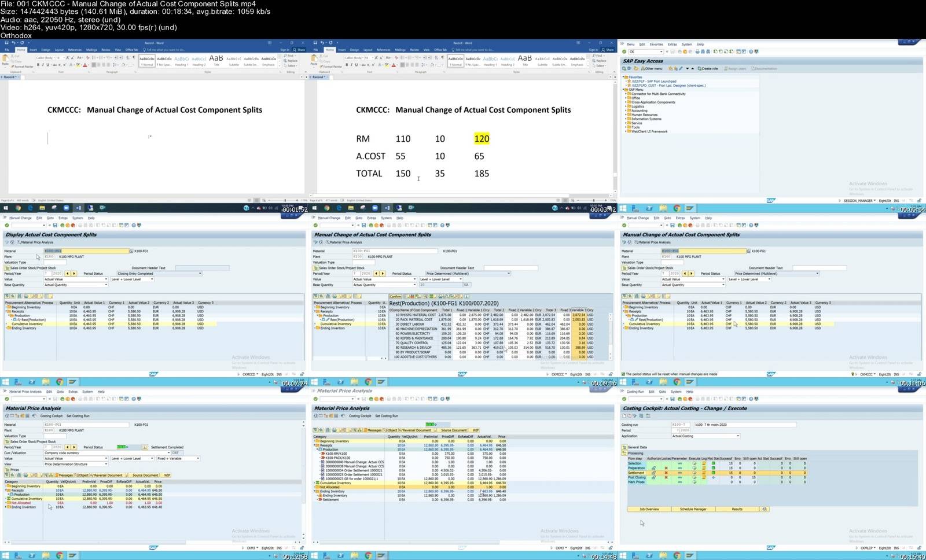Image resolution: width=926 pixels, height=560 pixels.
Task: Click Help icon in SAP Easy Access toolbar
Action: [x=751, y=51]
